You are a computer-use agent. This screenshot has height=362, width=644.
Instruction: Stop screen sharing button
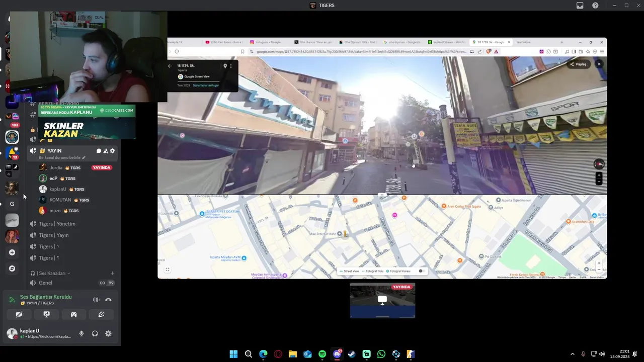pyautogui.click(x=46, y=314)
